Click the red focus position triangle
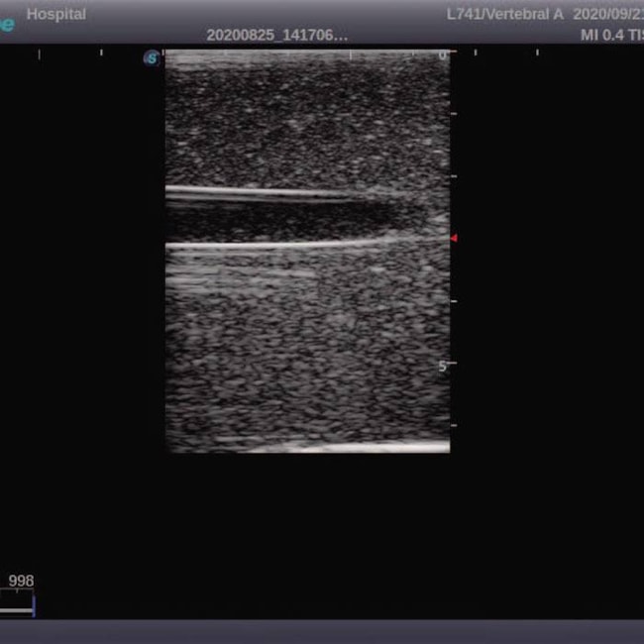The height and width of the screenshot is (644, 644). [454, 239]
